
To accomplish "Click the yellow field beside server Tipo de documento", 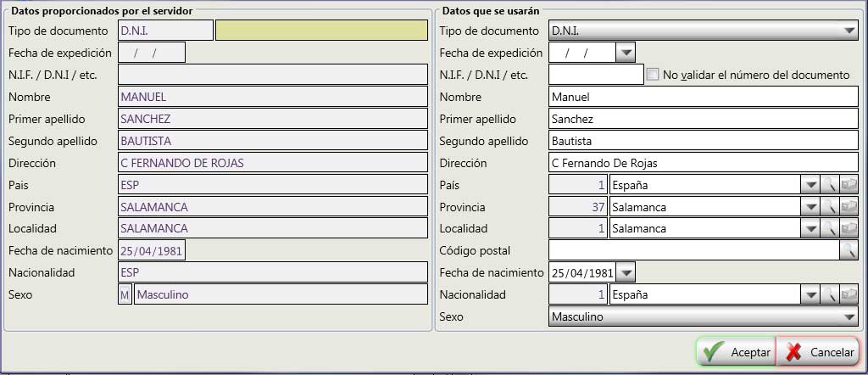I will click(321, 31).
